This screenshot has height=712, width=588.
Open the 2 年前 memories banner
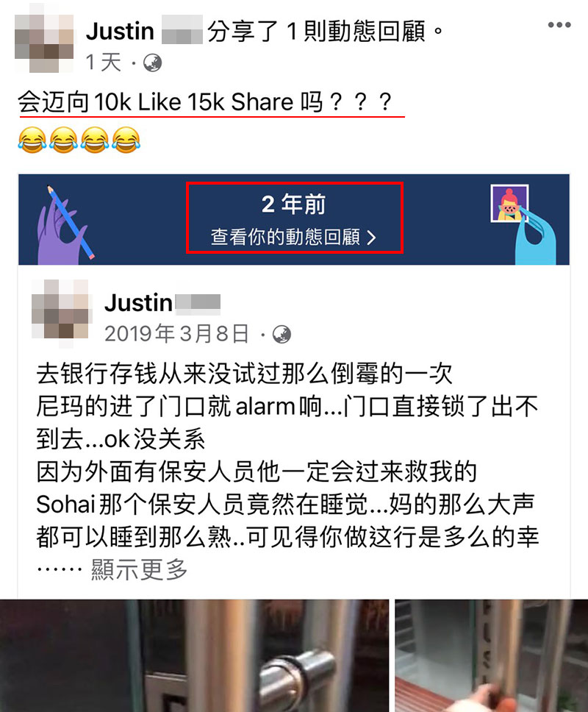click(x=294, y=219)
